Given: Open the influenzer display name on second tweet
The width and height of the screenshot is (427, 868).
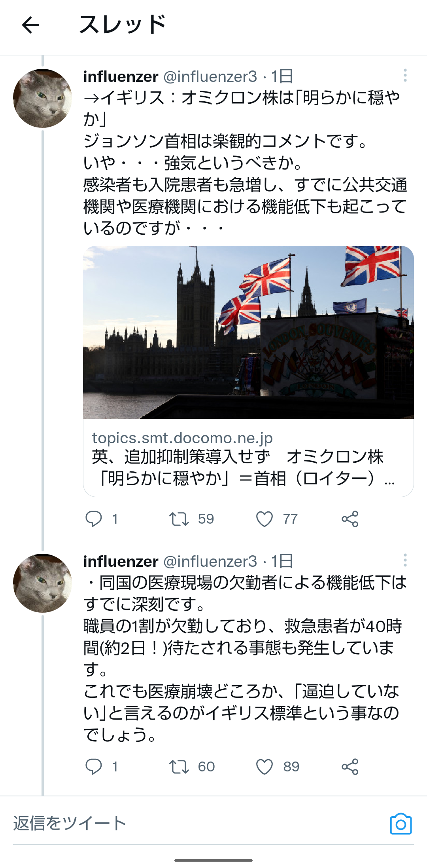Looking at the screenshot, I should click(121, 561).
